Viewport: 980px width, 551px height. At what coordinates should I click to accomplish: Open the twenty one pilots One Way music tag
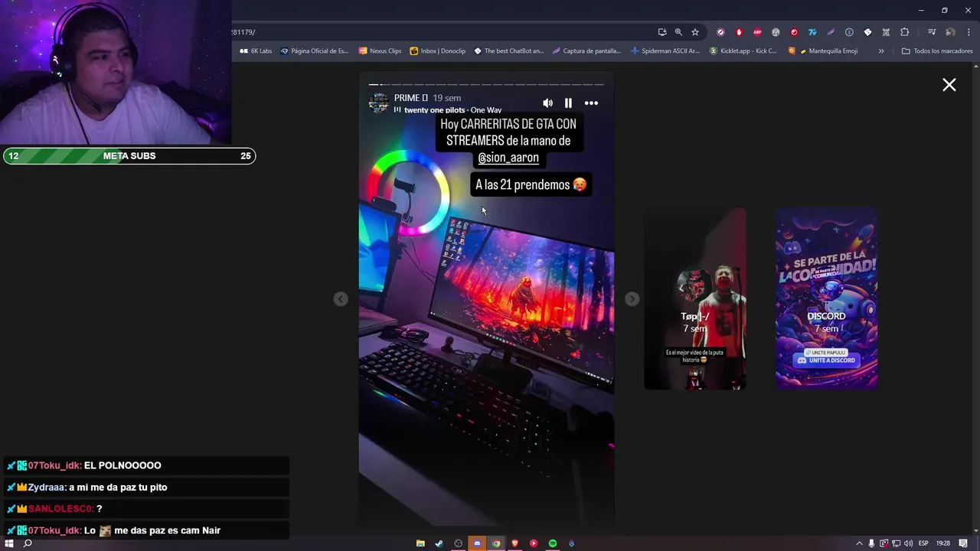tap(448, 110)
